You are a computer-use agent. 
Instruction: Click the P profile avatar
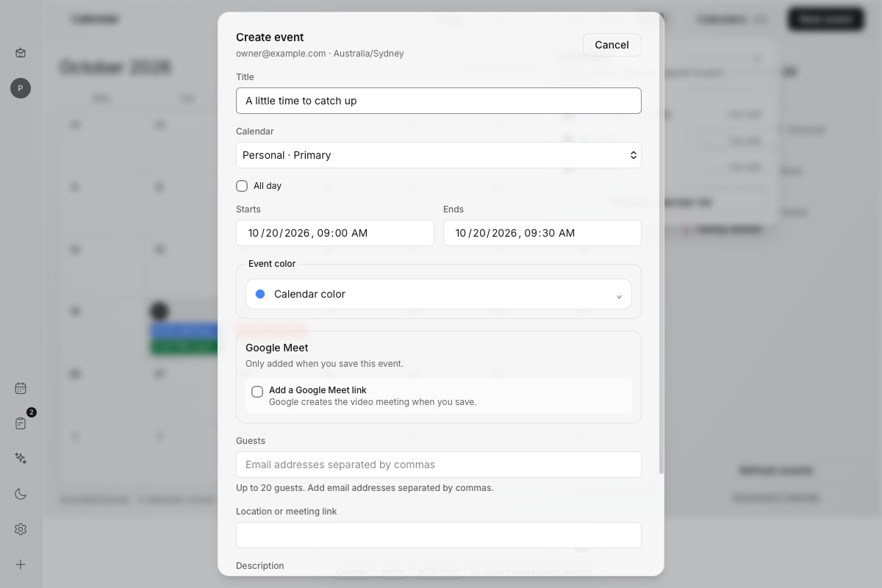(21, 88)
